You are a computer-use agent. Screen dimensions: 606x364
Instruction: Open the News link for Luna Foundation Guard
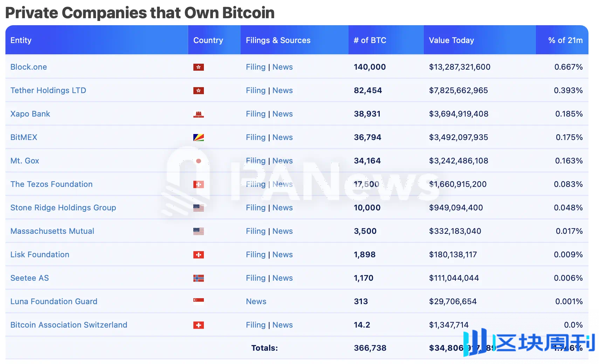pyautogui.click(x=256, y=301)
